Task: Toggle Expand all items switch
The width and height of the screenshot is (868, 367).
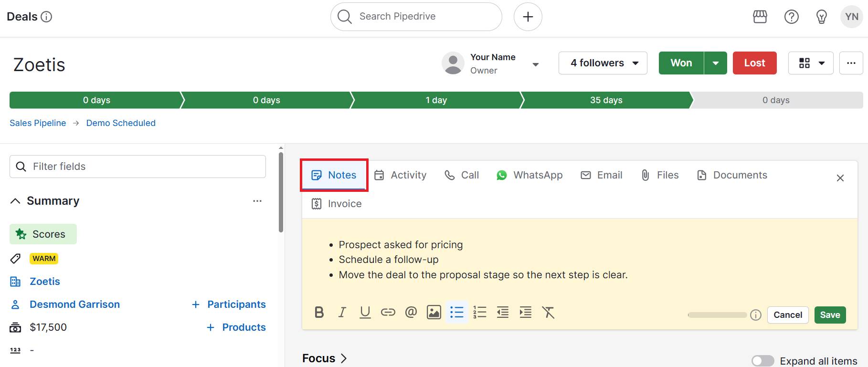Action: coord(762,361)
